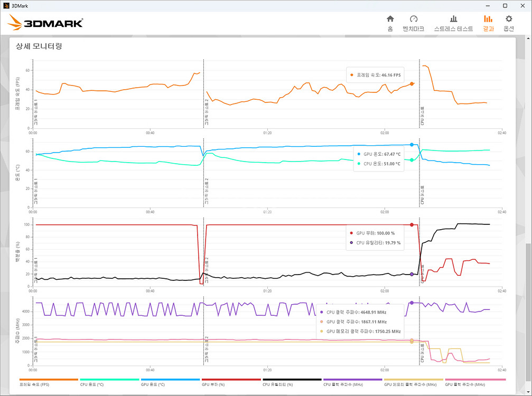Click the 3DMark app icon in title bar

[6, 5]
